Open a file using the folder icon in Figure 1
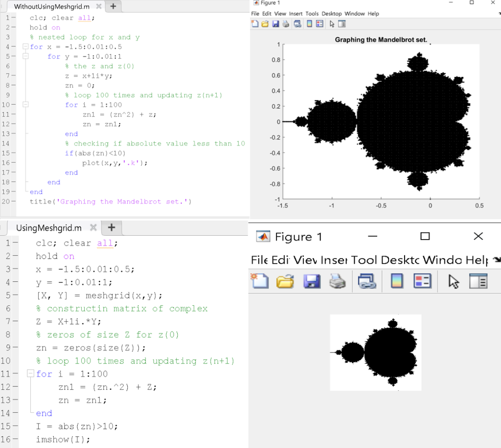Screen dimensions: 501x448 click(265, 23)
